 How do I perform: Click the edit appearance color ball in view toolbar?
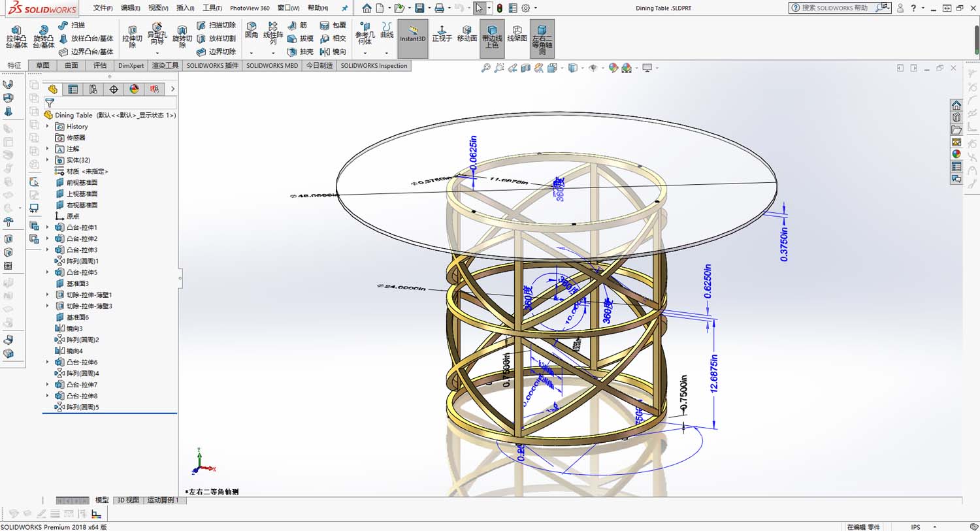click(x=613, y=68)
